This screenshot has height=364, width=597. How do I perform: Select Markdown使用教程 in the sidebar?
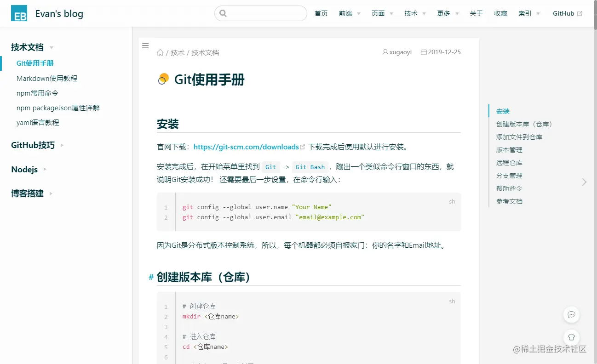(x=47, y=78)
